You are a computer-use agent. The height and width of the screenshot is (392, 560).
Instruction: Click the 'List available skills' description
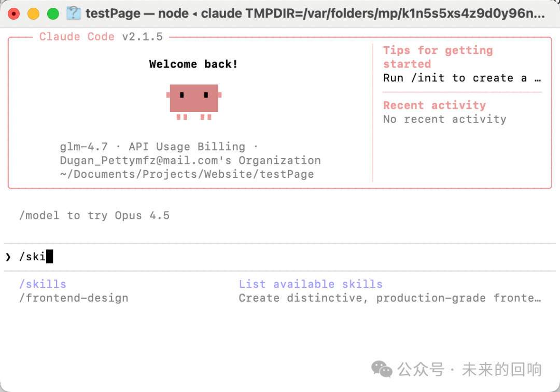click(310, 284)
